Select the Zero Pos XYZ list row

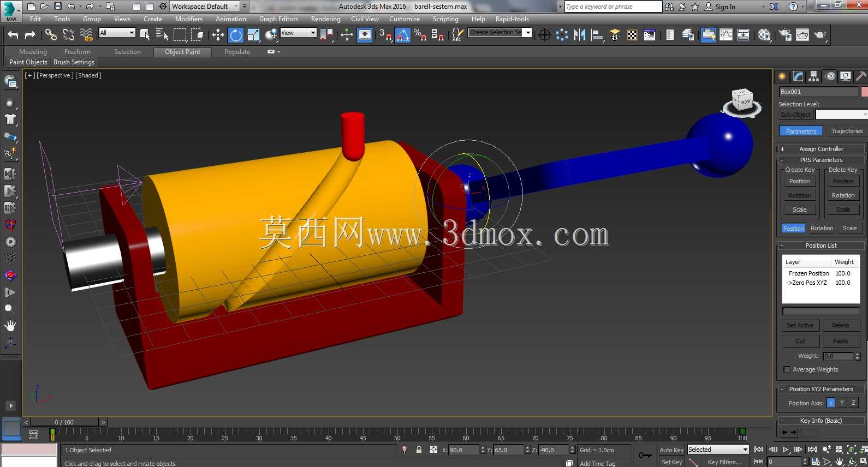(x=821, y=283)
